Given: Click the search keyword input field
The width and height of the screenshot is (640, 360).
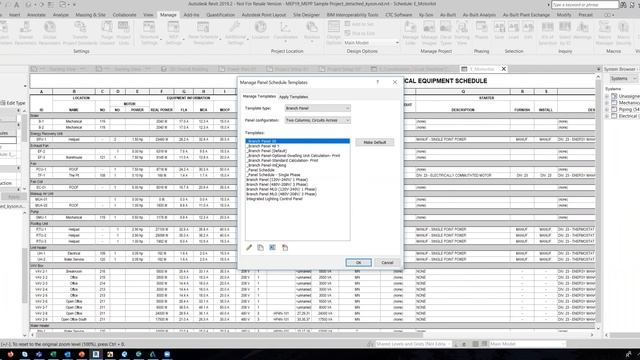Looking at the screenshot, I should click(x=584, y=4).
